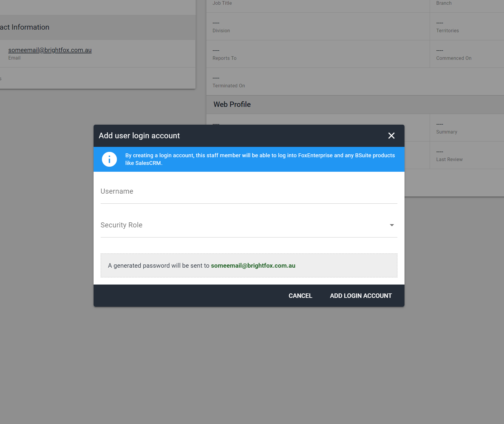
Task: Select the Security Role field label
Action: pos(121,225)
